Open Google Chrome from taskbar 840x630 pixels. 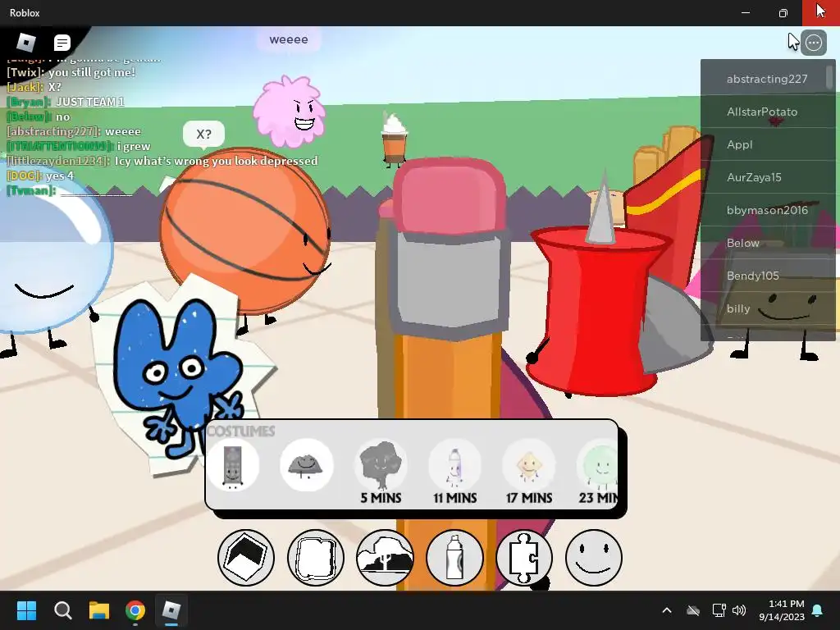coord(135,610)
